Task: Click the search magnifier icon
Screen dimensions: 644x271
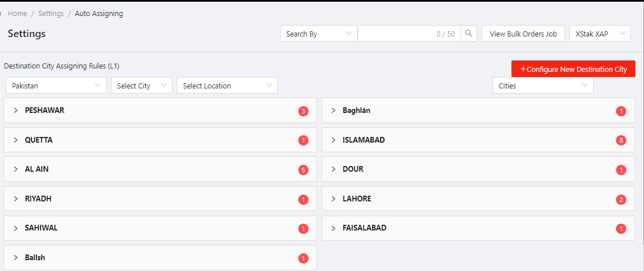Action: pos(469,34)
